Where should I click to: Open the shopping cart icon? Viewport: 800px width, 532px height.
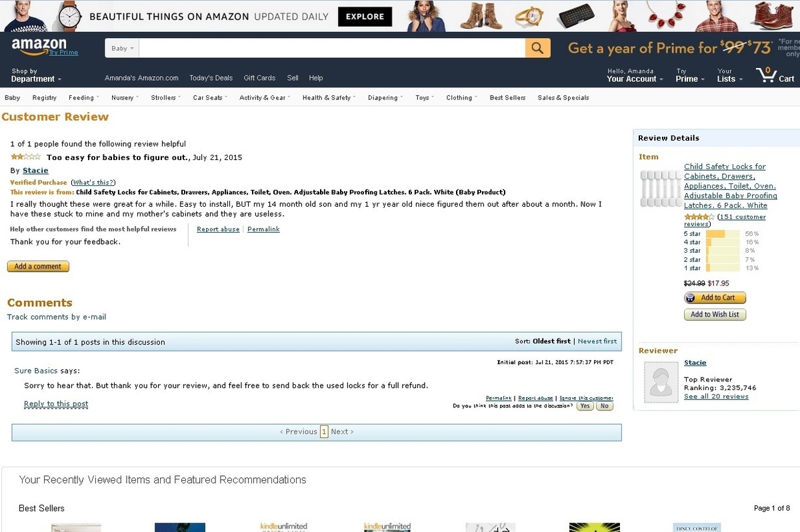pyautogui.click(x=775, y=75)
